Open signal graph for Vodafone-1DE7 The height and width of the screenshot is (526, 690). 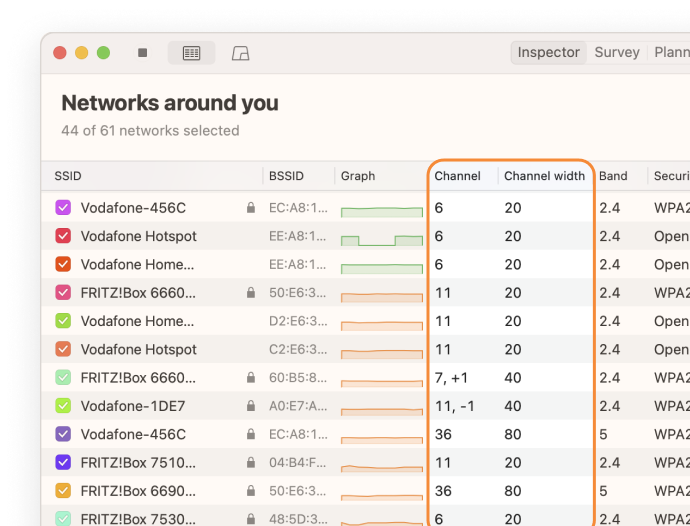(382, 411)
